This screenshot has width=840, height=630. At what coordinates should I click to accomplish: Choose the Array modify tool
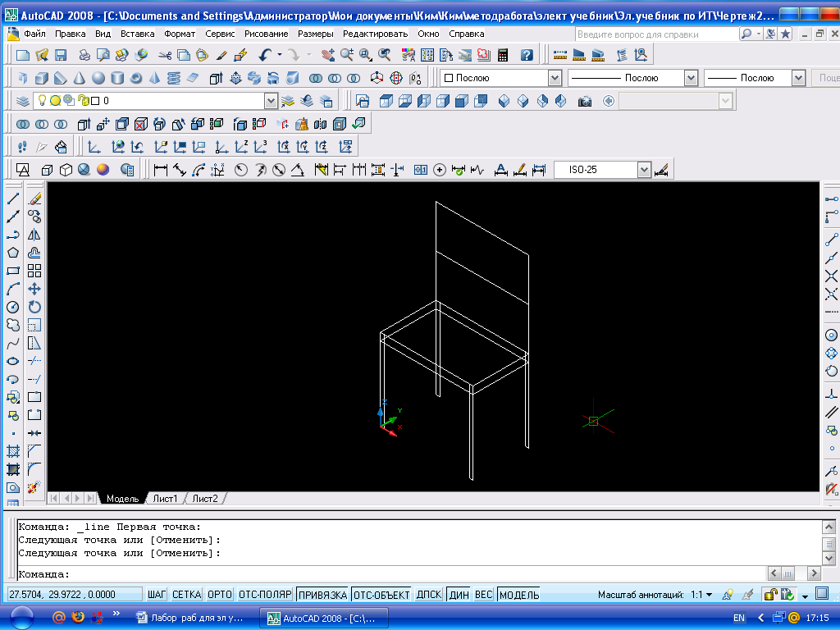click(x=34, y=271)
